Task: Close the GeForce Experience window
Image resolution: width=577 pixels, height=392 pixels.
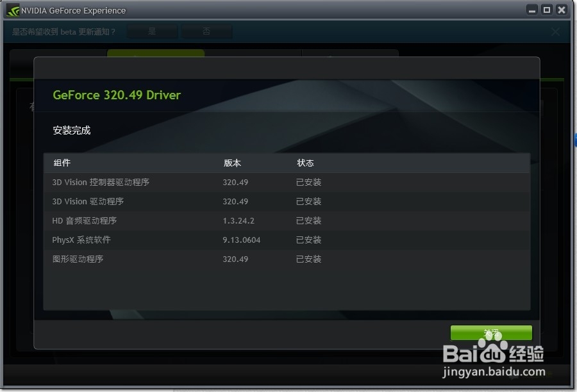Action: (x=562, y=10)
